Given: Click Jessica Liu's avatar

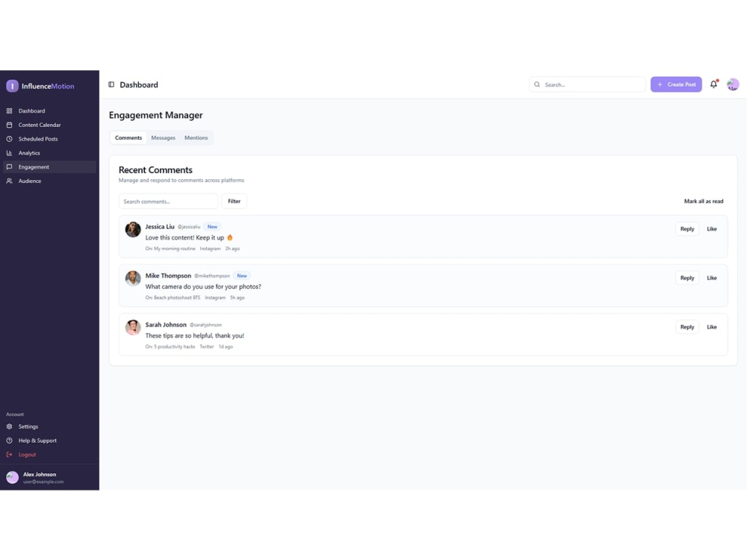Looking at the screenshot, I should tap(133, 229).
